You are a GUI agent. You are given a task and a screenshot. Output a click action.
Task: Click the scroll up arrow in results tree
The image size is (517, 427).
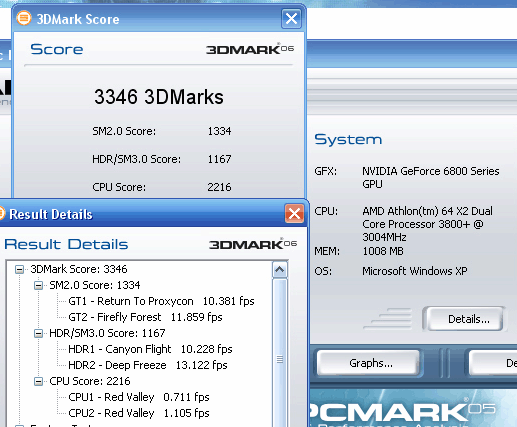[x=280, y=270]
